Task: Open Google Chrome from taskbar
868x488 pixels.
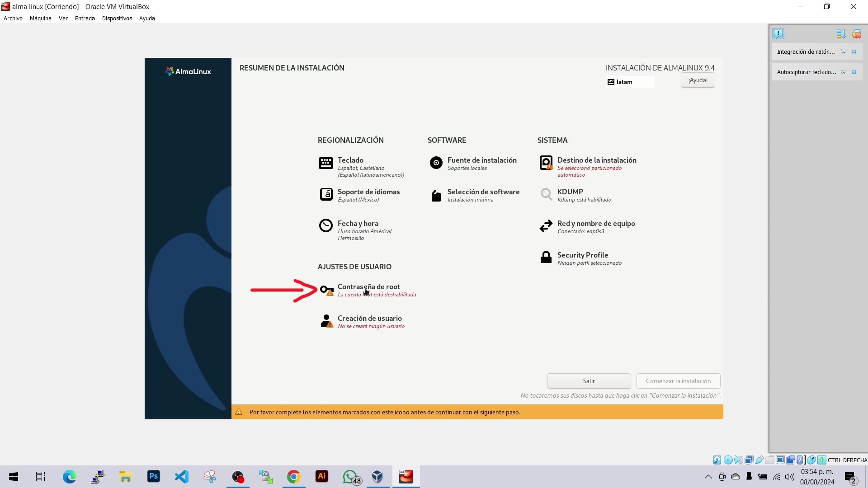Action: click(294, 477)
